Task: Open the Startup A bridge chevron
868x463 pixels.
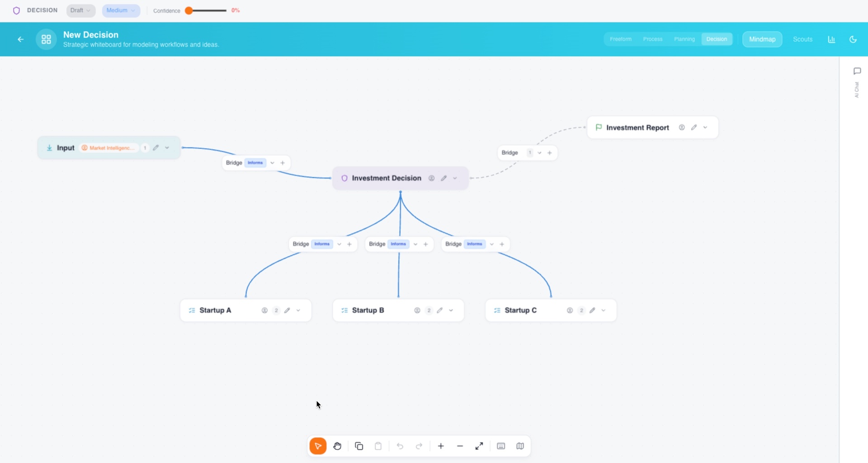Action: 340,244
